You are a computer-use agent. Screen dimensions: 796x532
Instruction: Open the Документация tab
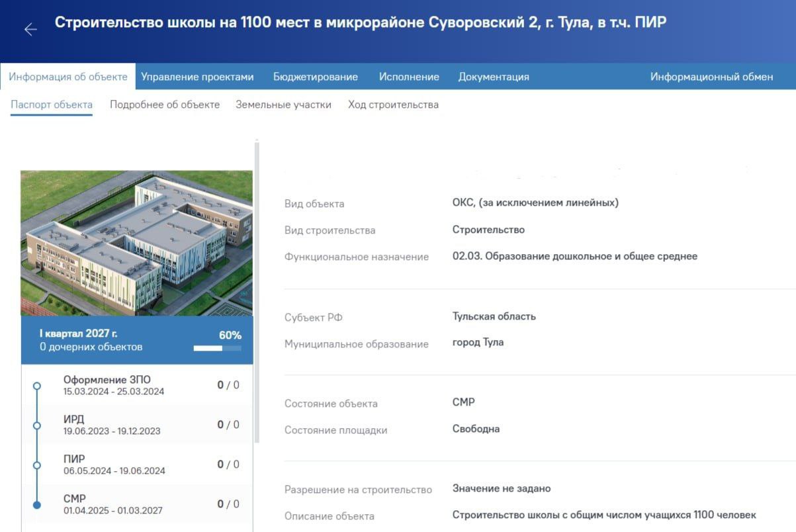coord(494,77)
